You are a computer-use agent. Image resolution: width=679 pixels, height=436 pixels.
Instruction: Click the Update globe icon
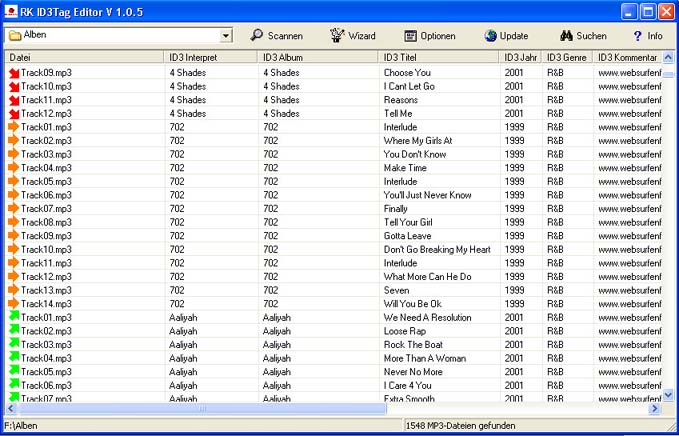pos(492,36)
